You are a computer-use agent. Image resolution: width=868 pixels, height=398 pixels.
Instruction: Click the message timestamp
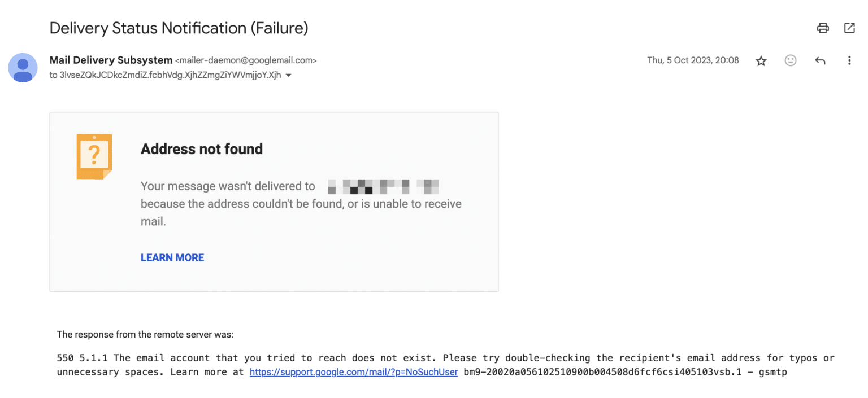pyautogui.click(x=693, y=60)
